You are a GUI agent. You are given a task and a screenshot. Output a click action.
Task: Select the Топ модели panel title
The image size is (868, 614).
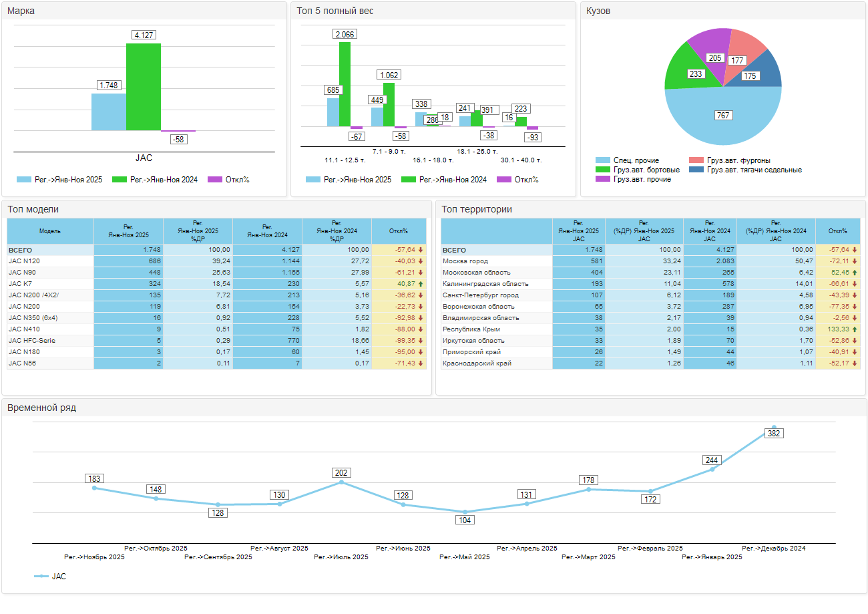coord(33,209)
